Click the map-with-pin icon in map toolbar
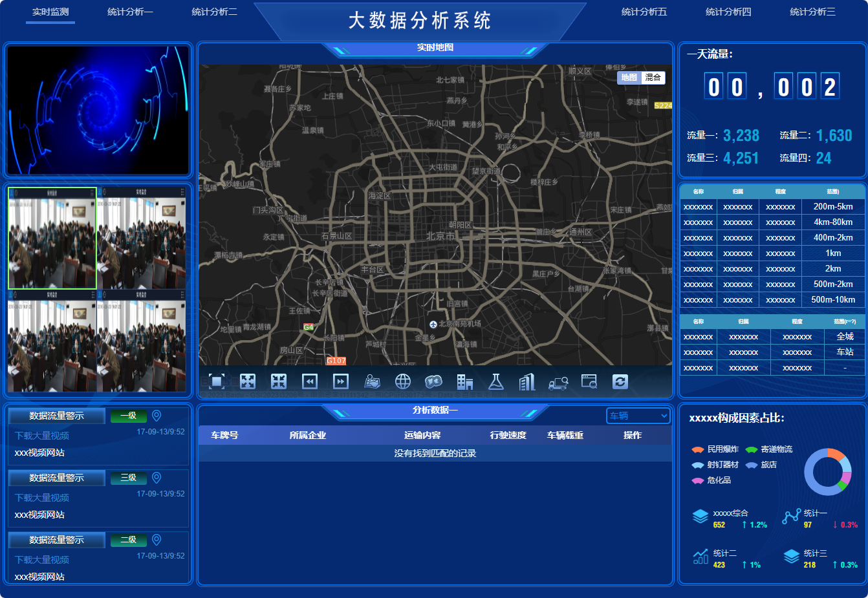868x598 pixels. 372,381
